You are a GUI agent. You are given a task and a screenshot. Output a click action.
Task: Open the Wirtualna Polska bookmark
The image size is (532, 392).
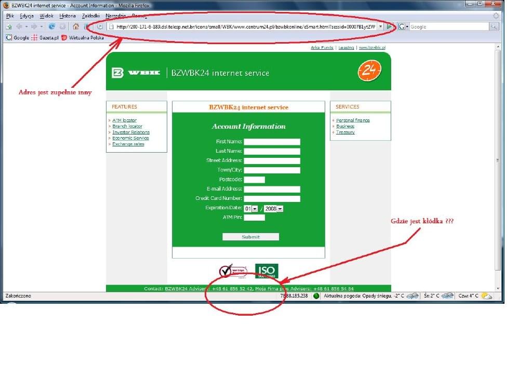pyautogui.click(x=83, y=37)
